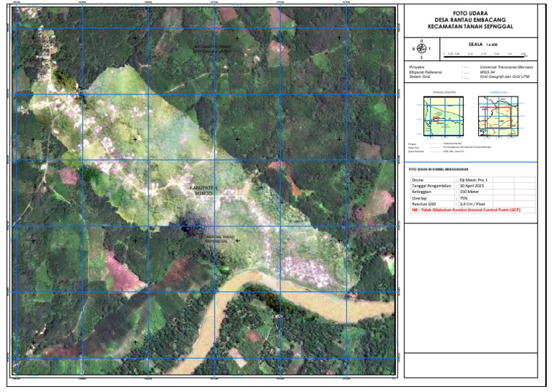Image resolution: width=554 pixels, height=392 pixels.
Task: Click the yellow inset map with red rectangle
Action: click(498, 116)
